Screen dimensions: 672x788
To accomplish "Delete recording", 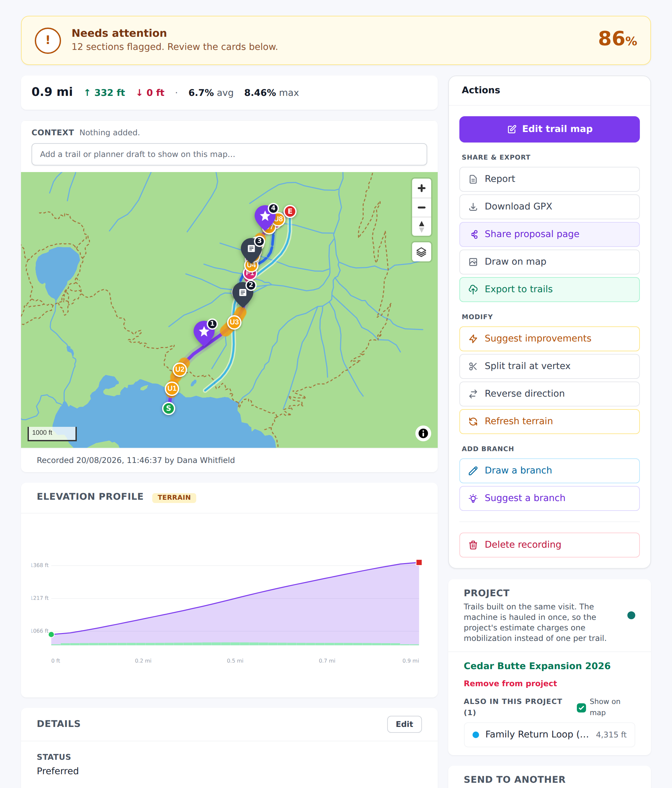I will click(549, 545).
